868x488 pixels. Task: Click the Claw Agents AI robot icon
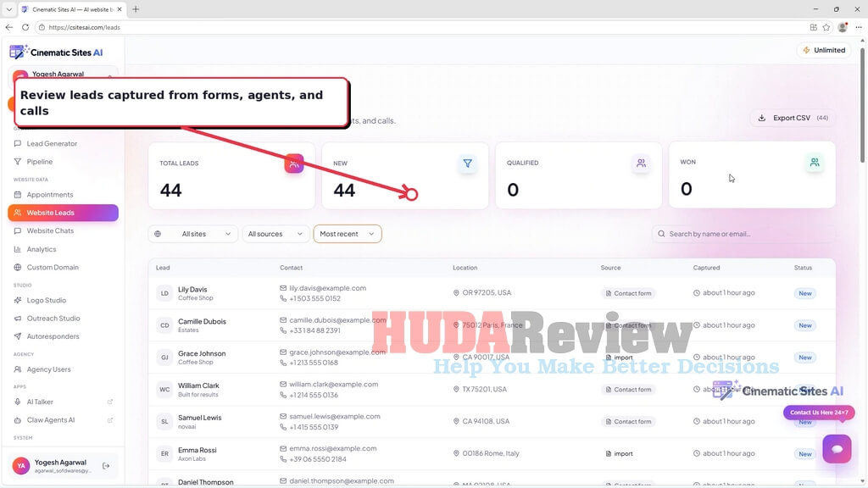point(18,420)
